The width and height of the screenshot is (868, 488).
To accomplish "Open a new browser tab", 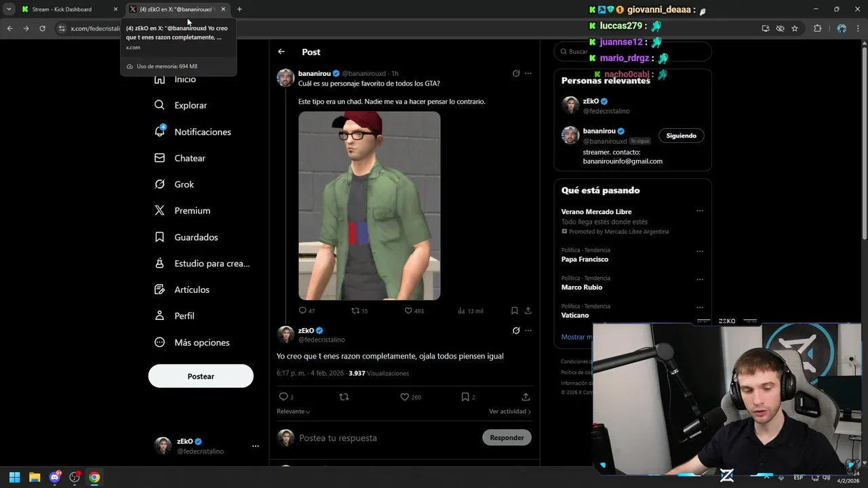I will coord(239,9).
